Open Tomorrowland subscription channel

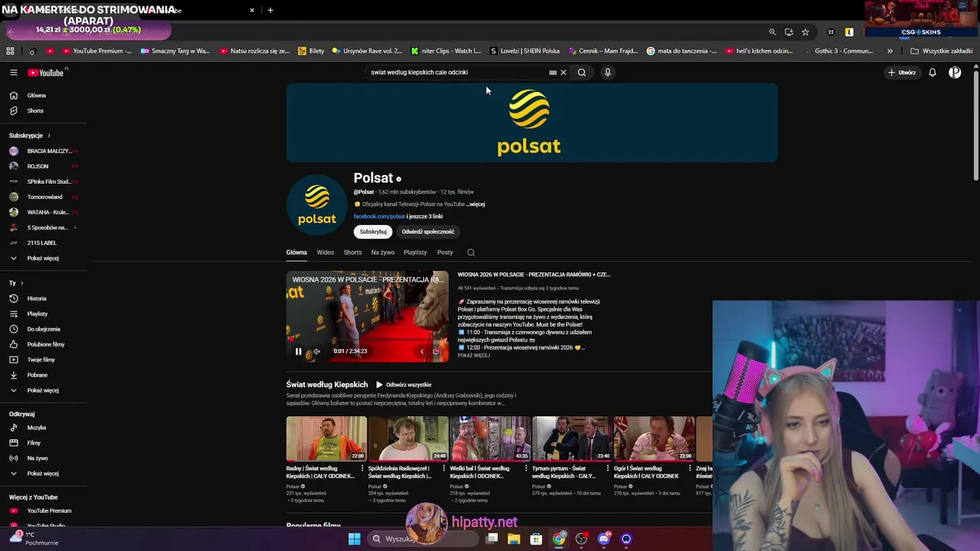click(x=43, y=197)
